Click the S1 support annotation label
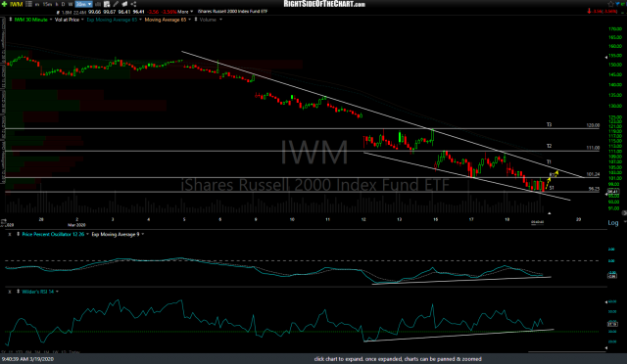This screenshot has width=627, height=364. click(552, 188)
